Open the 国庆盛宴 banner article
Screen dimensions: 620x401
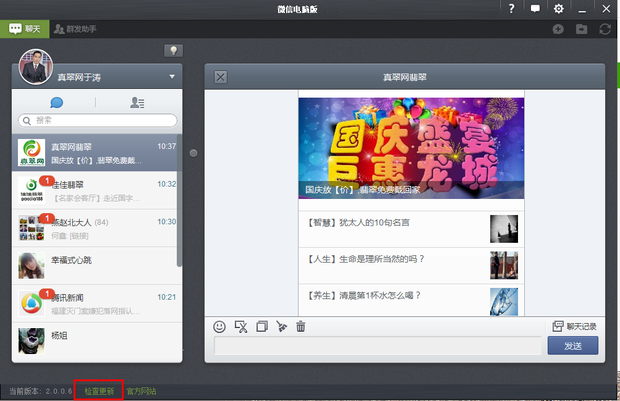click(411, 148)
